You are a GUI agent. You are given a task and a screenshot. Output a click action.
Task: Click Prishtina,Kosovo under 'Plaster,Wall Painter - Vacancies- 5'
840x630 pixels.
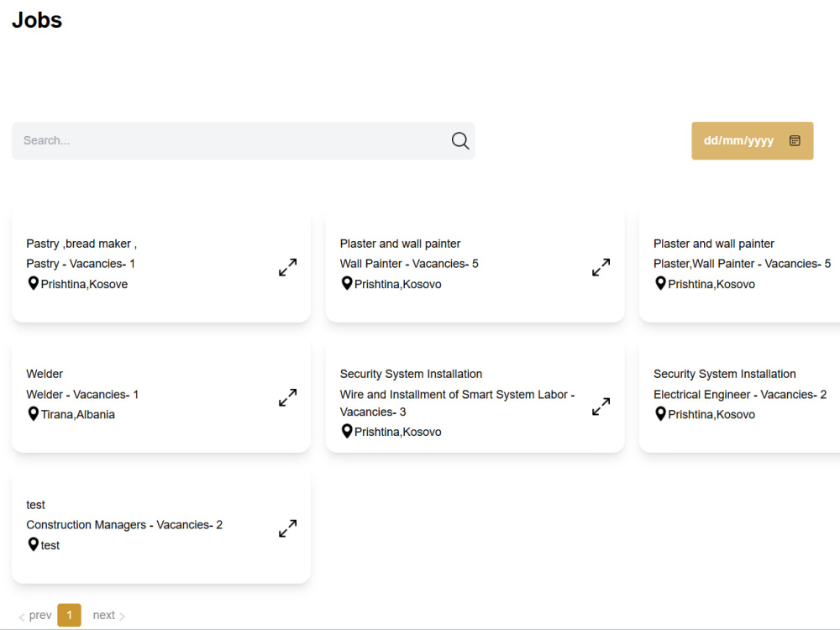[711, 284]
